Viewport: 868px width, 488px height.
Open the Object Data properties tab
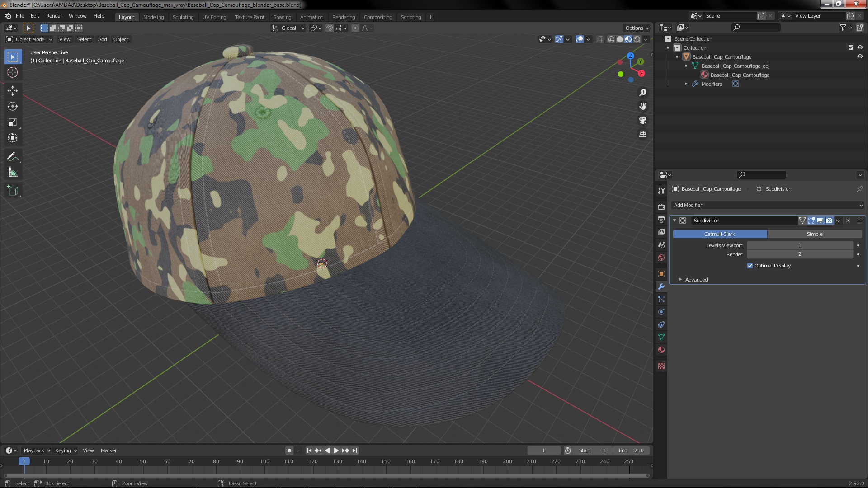coord(661,337)
